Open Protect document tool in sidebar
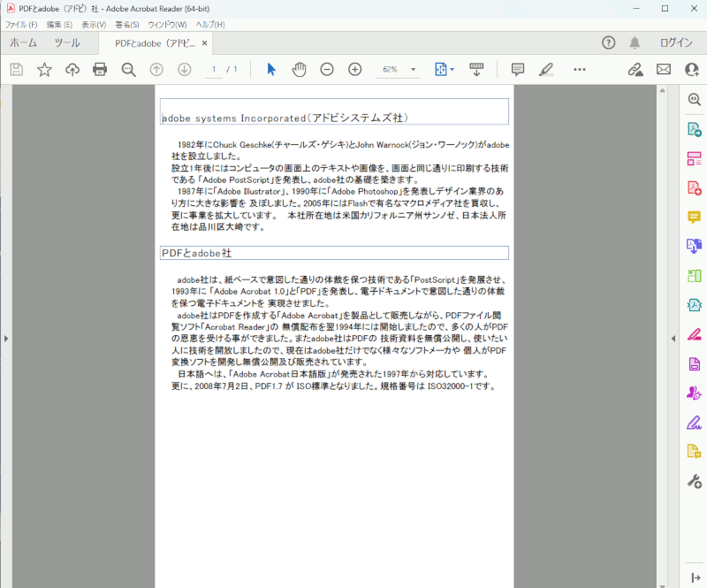The width and height of the screenshot is (707, 588). 694,363
